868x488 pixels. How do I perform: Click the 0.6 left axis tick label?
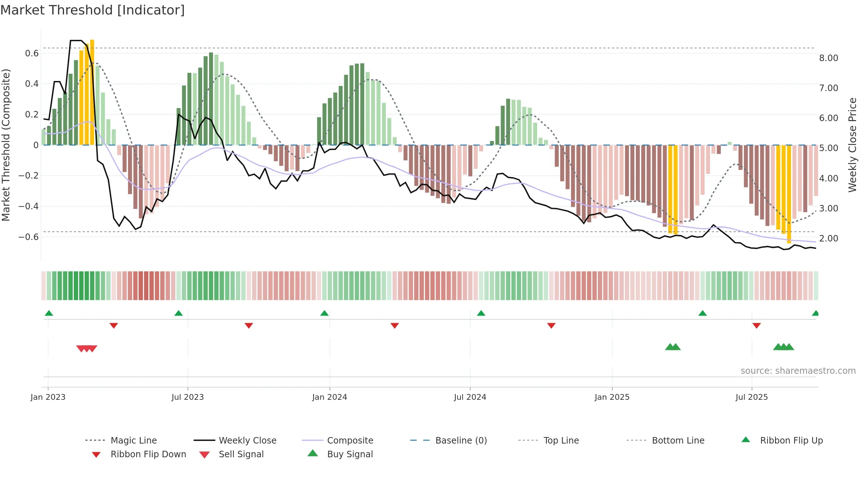tap(32, 53)
